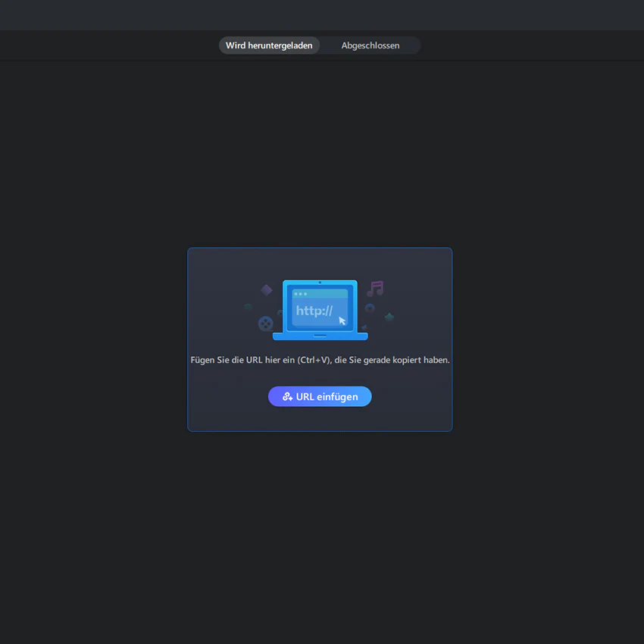
Task: Click the empty title bar at top
Action: pos(322,15)
